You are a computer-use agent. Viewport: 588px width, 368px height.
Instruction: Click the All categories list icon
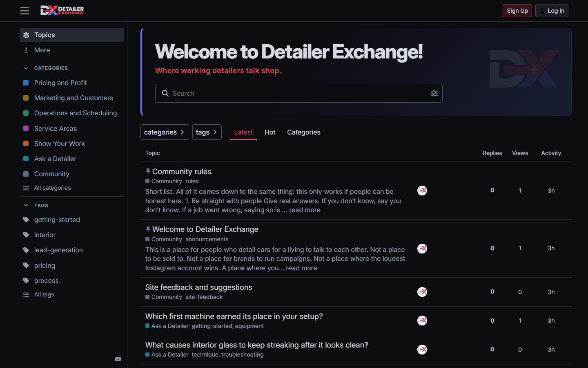(x=26, y=188)
